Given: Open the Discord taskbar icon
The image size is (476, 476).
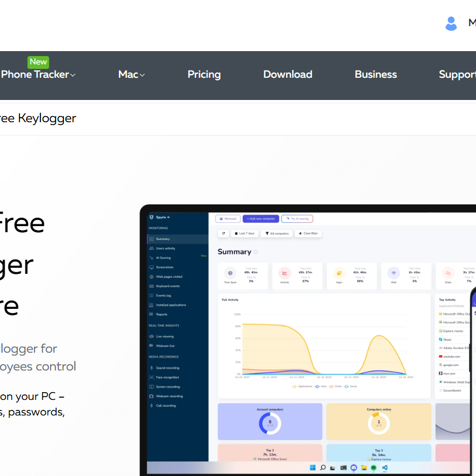Looking at the screenshot, I should (x=354, y=468).
